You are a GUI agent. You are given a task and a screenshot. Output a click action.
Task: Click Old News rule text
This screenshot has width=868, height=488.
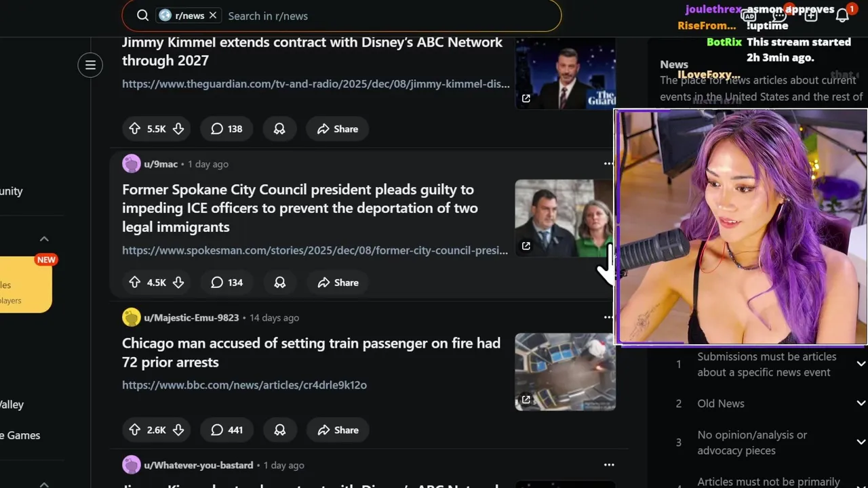721,403
